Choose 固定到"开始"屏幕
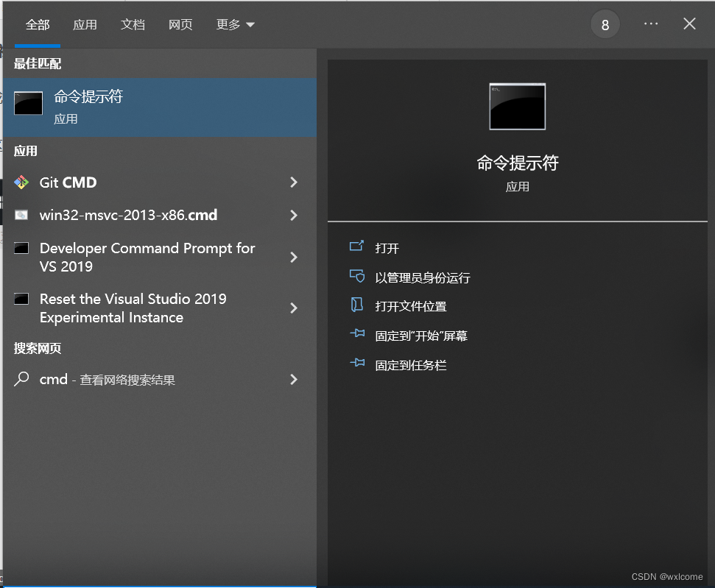 click(421, 336)
